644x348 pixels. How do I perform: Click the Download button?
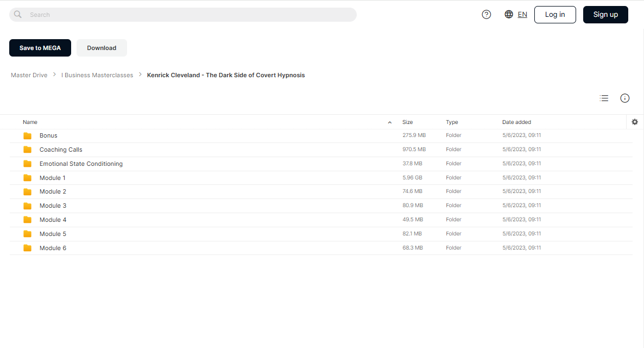[x=102, y=48]
